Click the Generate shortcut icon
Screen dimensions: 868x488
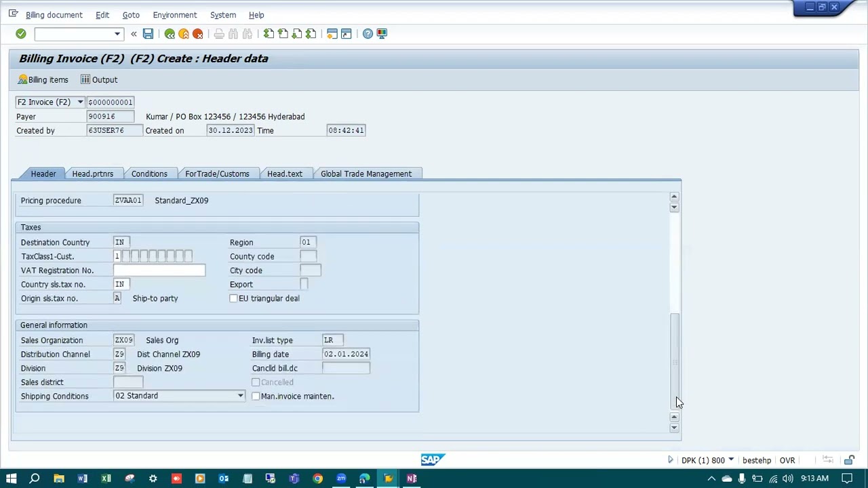347,34
